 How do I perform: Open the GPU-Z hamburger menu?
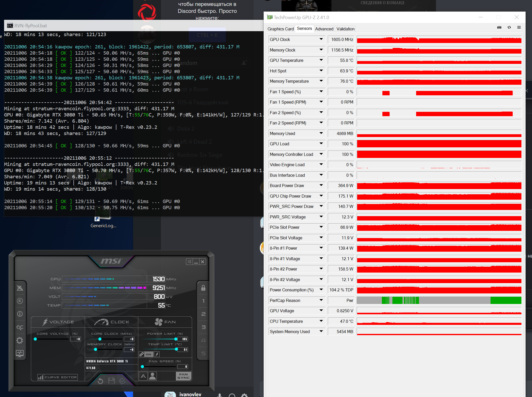[519, 27]
